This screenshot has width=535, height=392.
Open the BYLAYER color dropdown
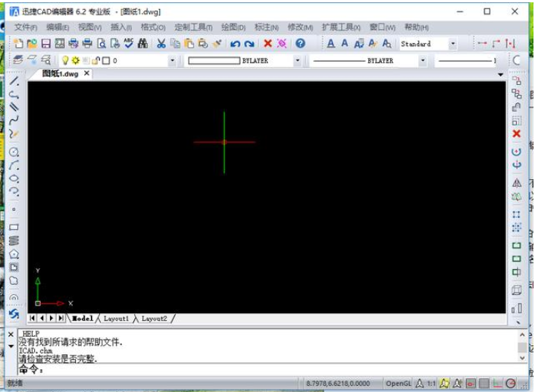(x=298, y=61)
